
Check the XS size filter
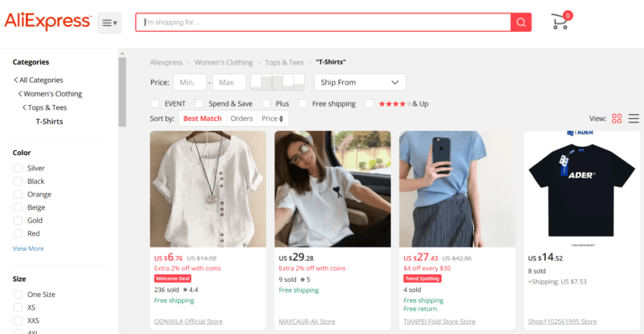point(18,307)
